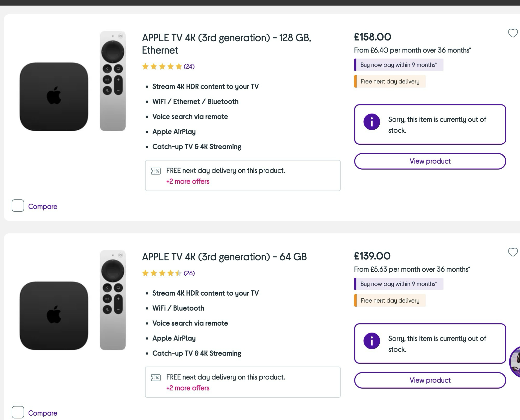Click offer coupon icon for 64 GB model
Screen dimensions: 520x420
[x=156, y=377]
